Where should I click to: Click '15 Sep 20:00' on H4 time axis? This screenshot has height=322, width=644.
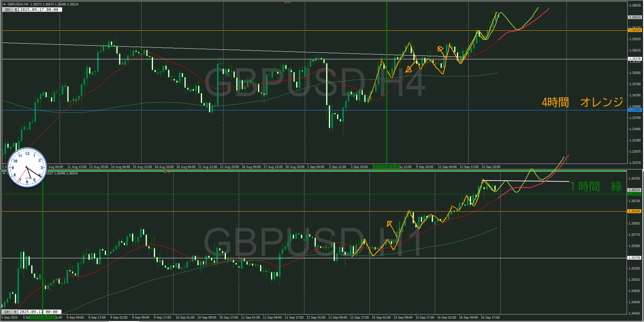point(490,167)
